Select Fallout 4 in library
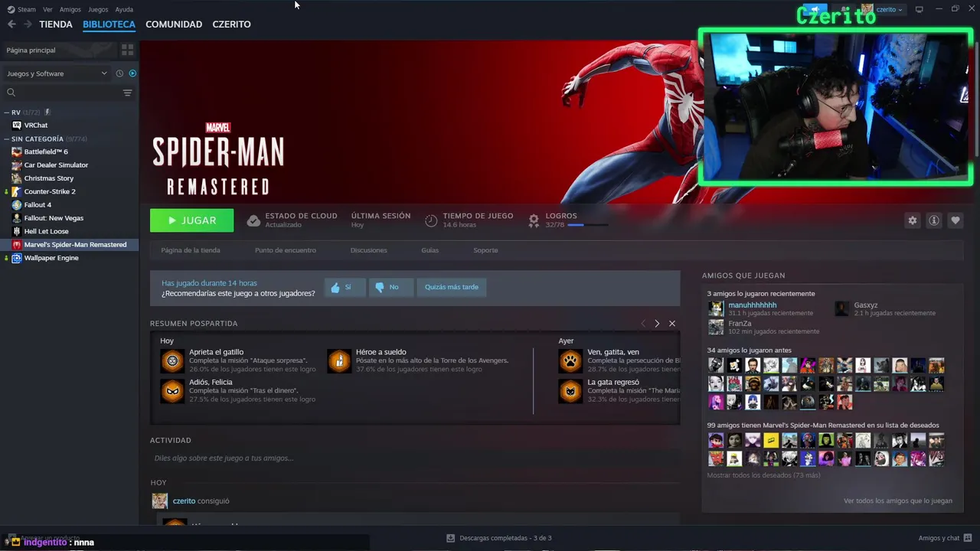 (38, 205)
